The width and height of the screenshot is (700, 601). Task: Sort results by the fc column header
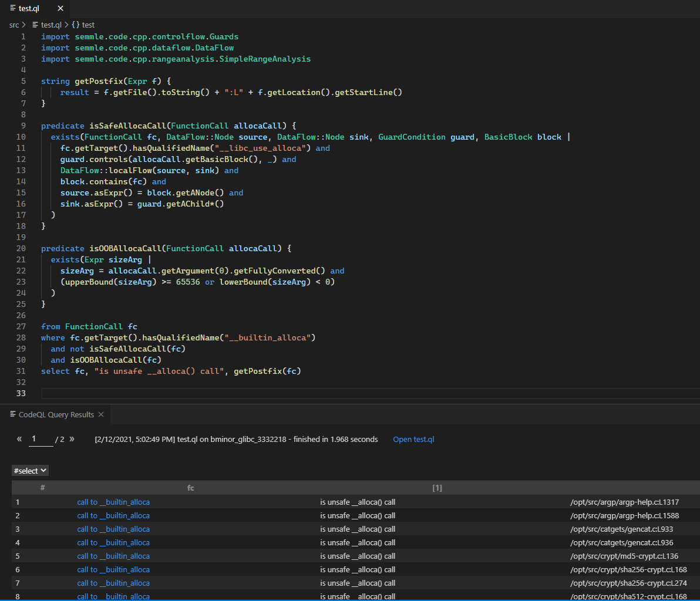(x=190, y=488)
